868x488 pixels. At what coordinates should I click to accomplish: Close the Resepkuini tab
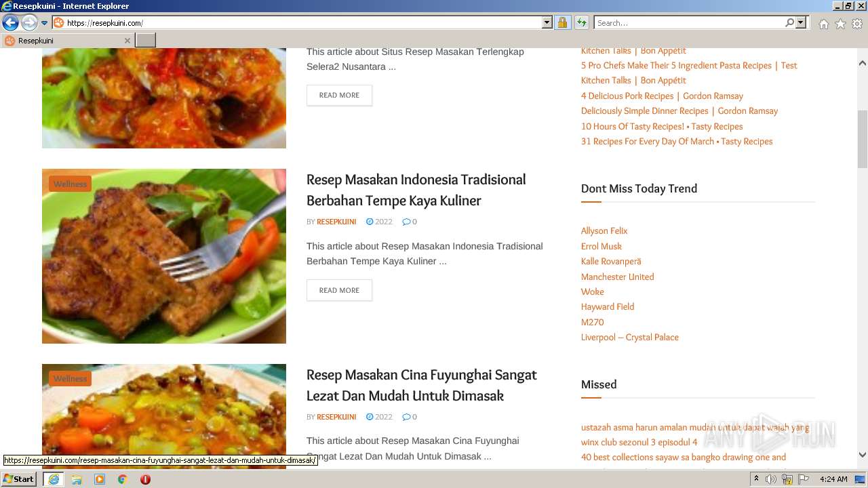pyautogui.click(x=127, y=41)
